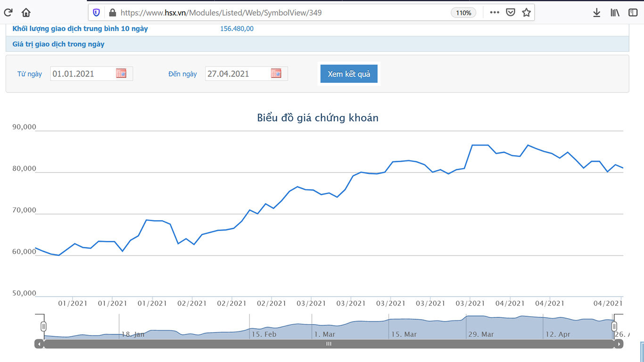This screenshot has height=362, width=644.
Task: Grab the right range navigator handle
Action: (614, 326)
